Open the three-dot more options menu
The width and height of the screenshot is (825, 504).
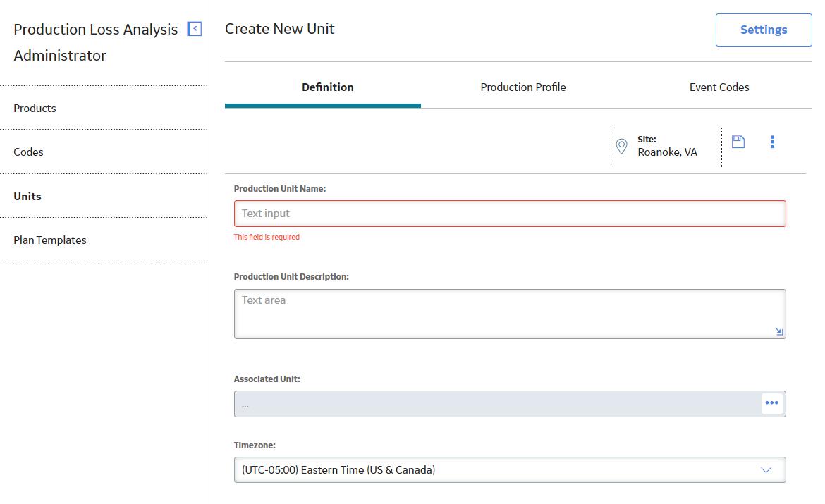point(772,142)
